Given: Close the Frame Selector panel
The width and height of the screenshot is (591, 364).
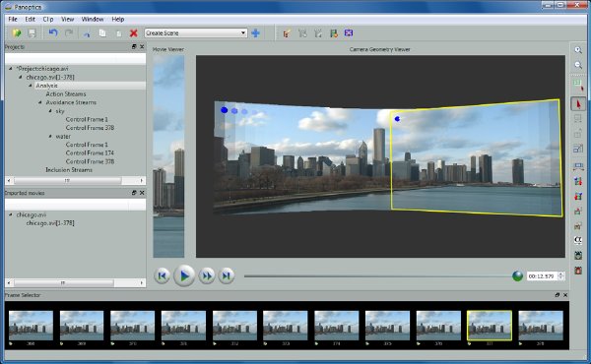Looking at the screenshot, I should (x=565, y=295).
